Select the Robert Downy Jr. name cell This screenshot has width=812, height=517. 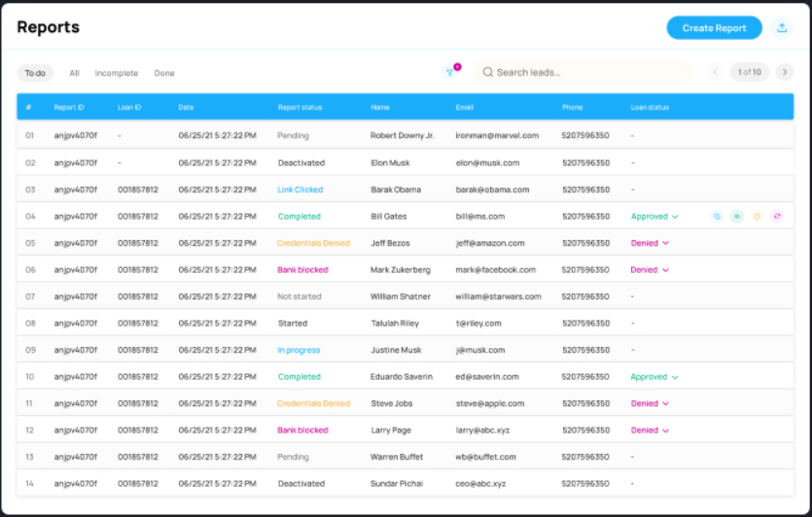[x=403, y=136]
